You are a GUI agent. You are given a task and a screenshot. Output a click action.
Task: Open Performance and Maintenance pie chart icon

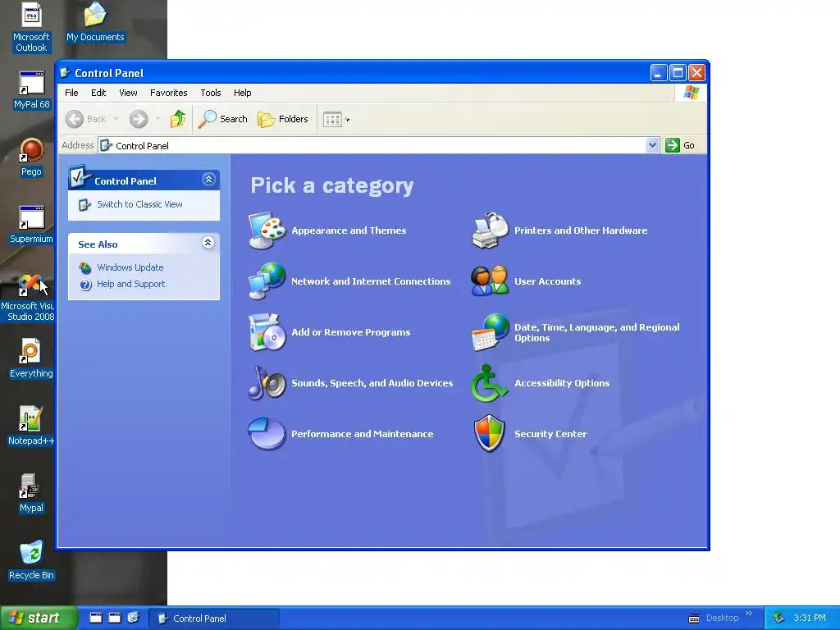click(267, 433)
